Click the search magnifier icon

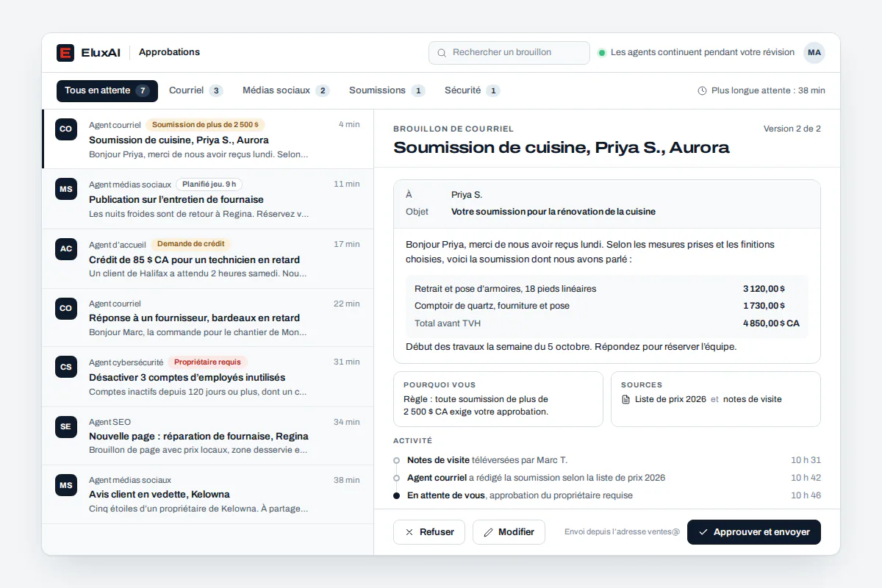point(442,53)
